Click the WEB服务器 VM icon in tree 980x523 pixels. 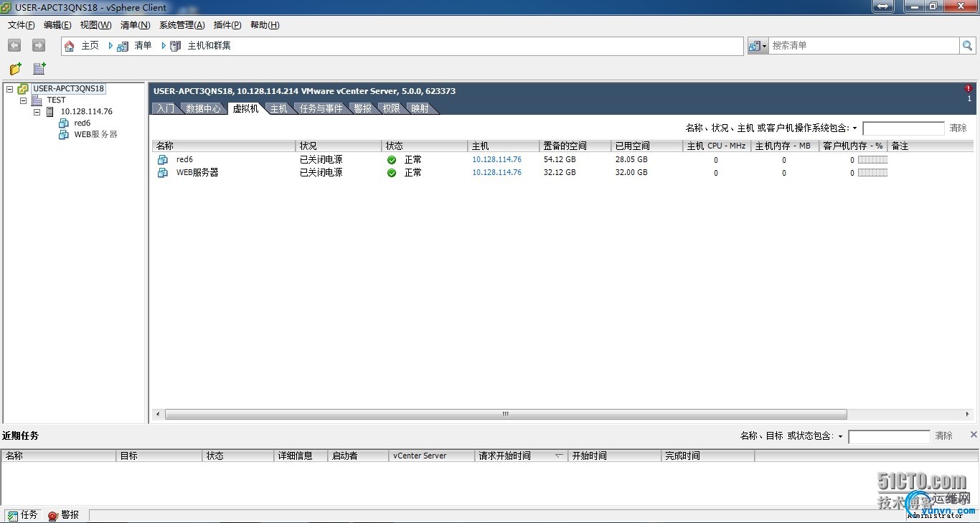coord(64,135)
